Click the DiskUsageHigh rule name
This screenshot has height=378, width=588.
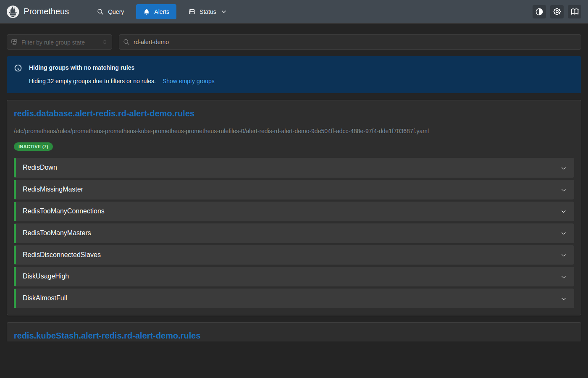tap(46, 276)
